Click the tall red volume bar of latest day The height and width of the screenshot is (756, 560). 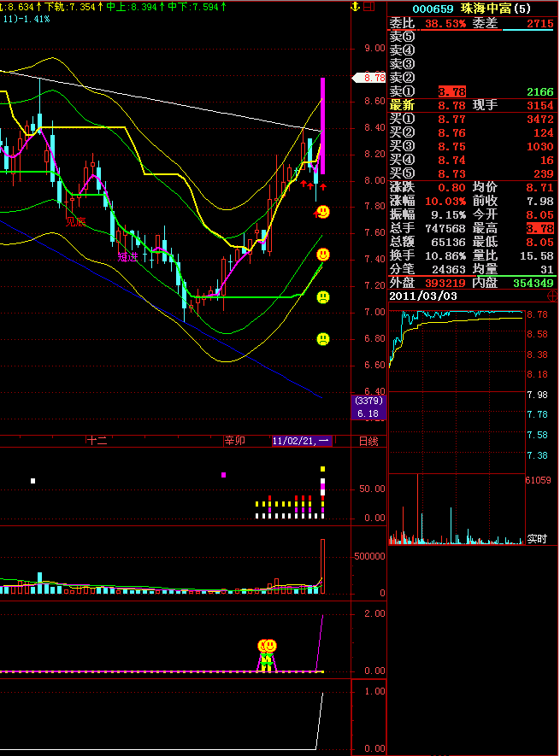click(322, 566)
